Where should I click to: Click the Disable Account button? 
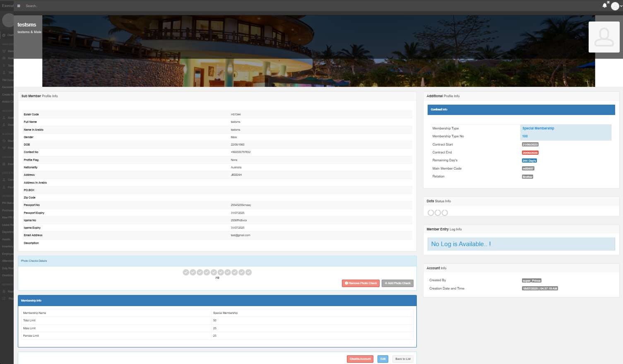coord(360,359)
